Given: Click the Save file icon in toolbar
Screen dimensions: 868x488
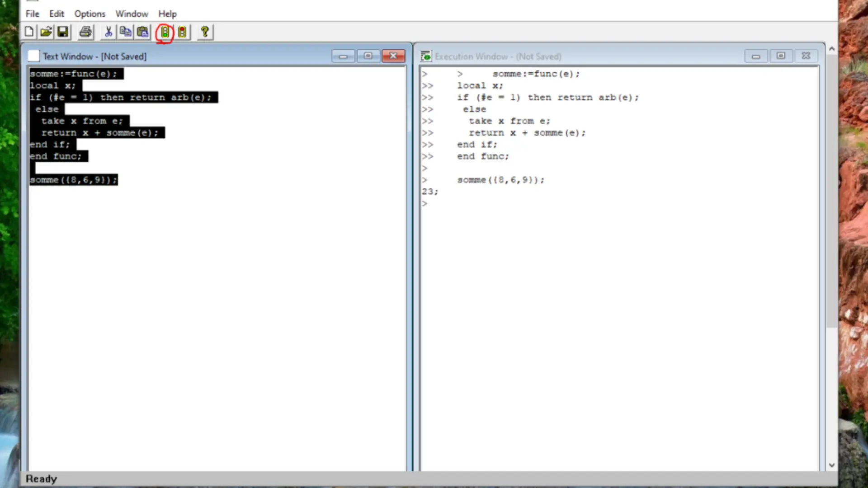Looking at the screenshot, I should [62, 32].
